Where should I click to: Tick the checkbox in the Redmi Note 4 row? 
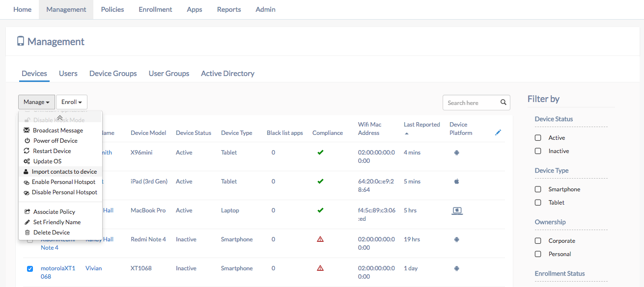tap(30, 240)
